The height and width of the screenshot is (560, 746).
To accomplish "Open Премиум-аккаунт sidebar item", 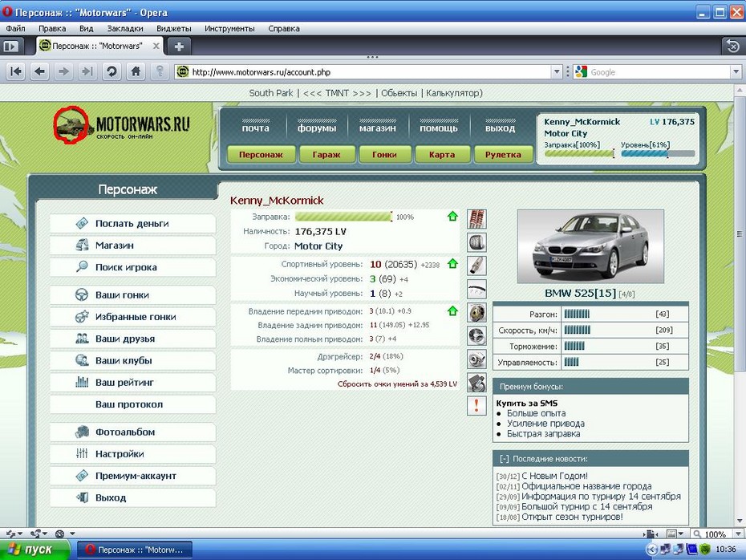I will point(132,476).
